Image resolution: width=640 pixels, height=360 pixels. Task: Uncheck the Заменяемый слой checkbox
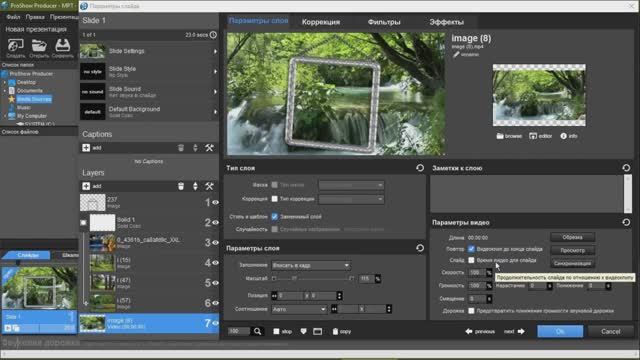coord(275,216)
